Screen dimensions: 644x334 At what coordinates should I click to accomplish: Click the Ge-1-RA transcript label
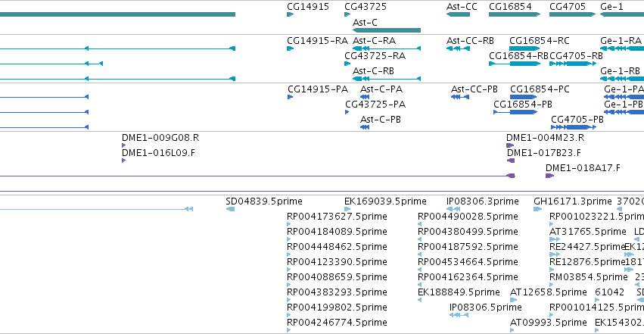pos(621,41)
